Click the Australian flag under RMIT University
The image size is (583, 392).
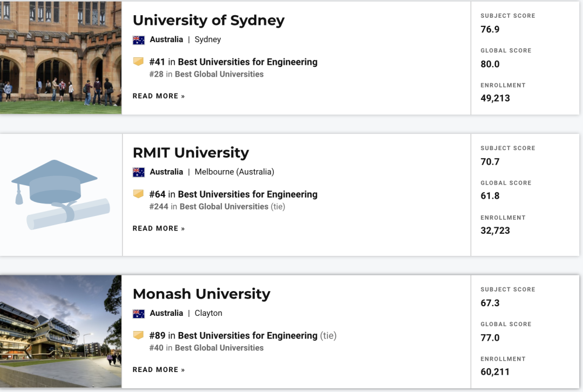coord(139,172)
